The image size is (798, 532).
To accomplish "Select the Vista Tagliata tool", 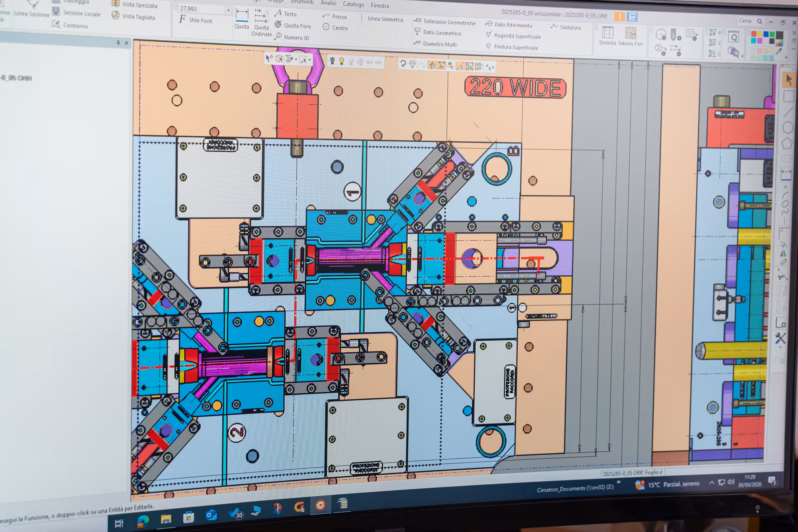I will click(133, 16).
